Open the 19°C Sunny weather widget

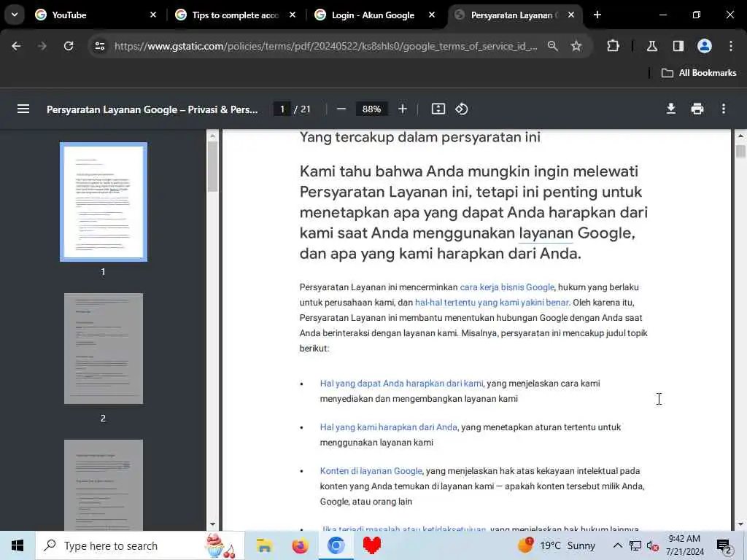pyautogui.click(x=557, y=545)
